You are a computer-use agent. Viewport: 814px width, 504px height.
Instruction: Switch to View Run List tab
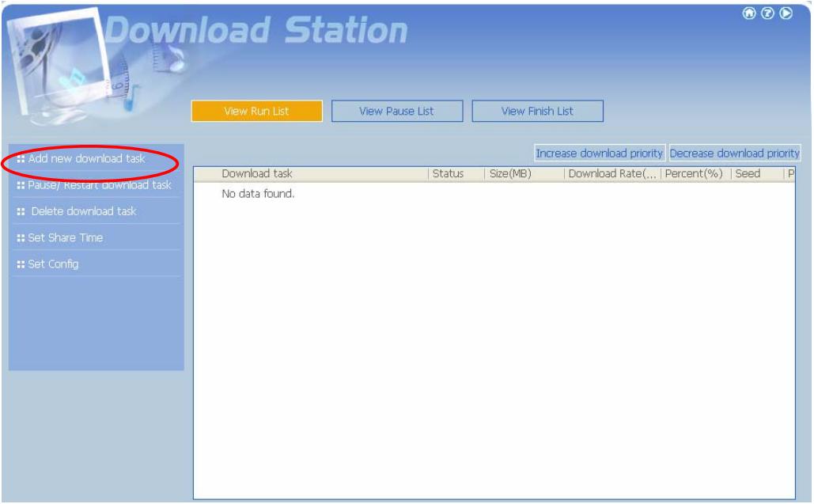coord(256,111)
